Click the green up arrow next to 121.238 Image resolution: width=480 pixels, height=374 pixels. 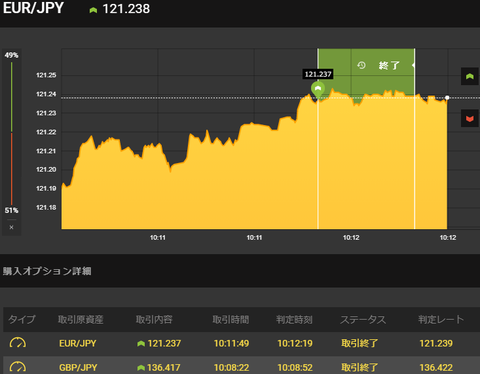click(93, 10)
